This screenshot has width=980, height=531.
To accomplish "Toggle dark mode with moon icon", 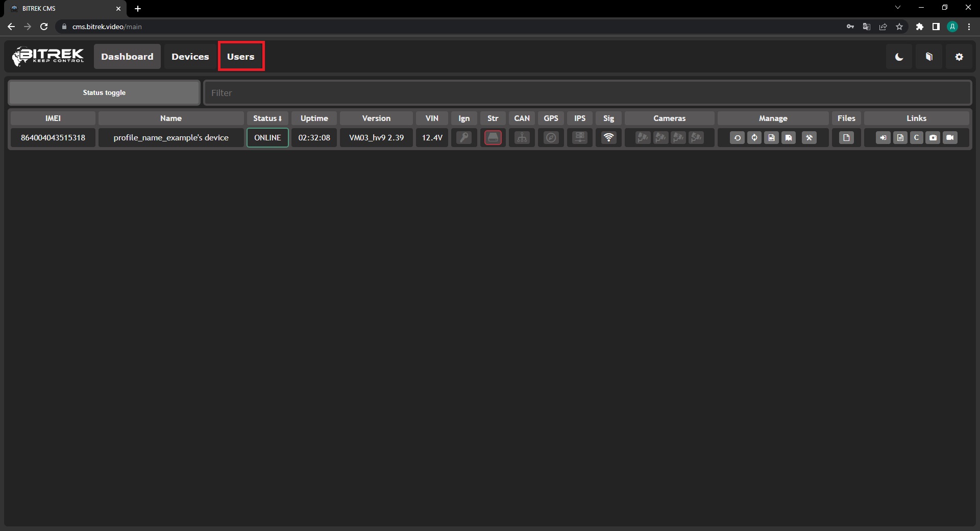I will click(899, 57).
